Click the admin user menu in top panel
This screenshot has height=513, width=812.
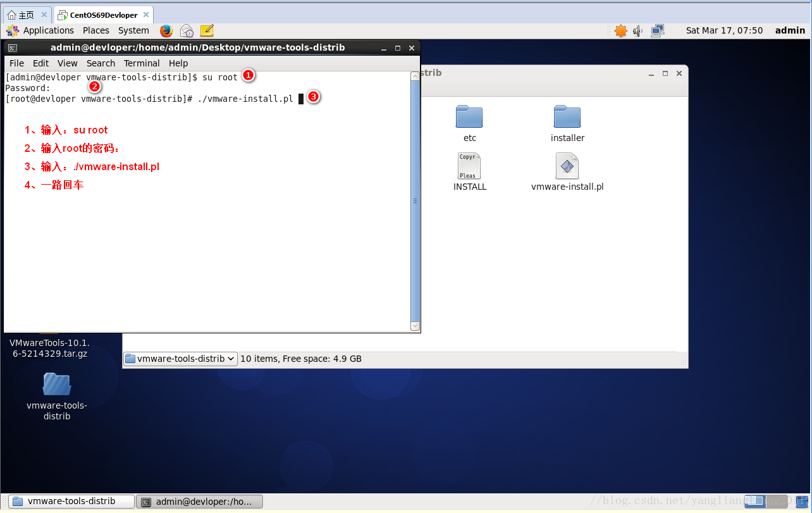[x=790, y=30]
